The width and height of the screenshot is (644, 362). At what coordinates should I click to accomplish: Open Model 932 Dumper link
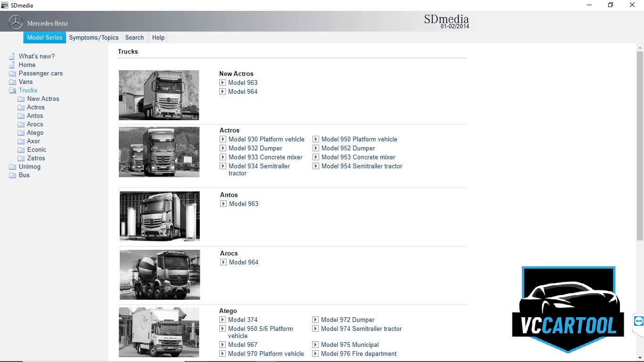[256, 148]
